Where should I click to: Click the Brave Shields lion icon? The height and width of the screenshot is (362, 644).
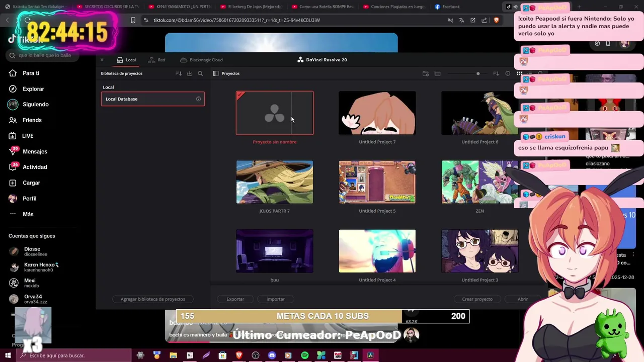(x=496, y=20)
